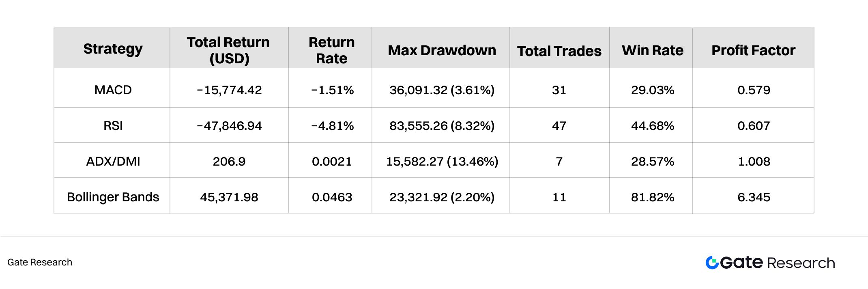Click the Win Rate column header

pos(652,50)
